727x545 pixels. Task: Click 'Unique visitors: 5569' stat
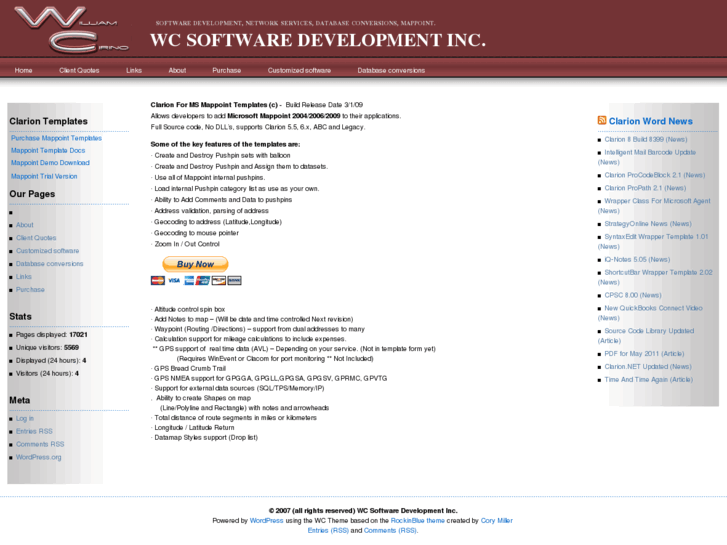(47, 348)
